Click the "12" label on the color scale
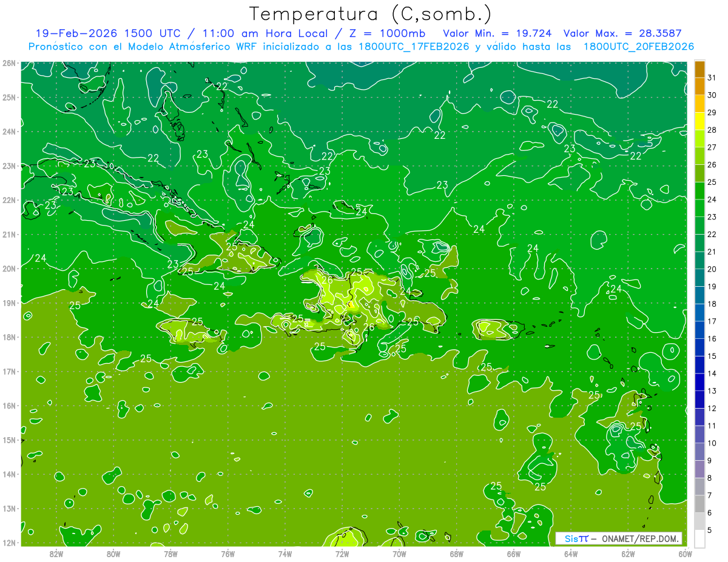 [712, 408]
